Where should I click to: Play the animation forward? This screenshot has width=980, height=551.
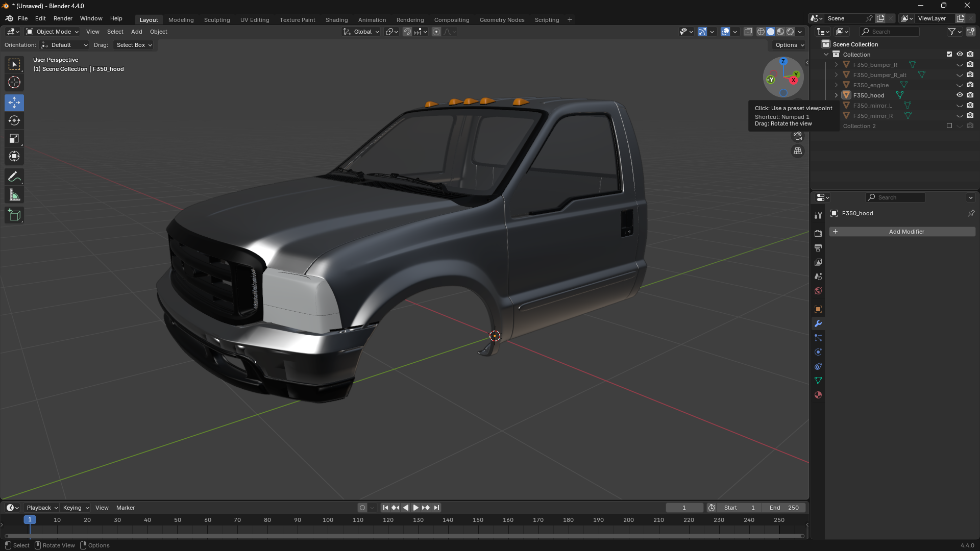click(x=415, y=508)
